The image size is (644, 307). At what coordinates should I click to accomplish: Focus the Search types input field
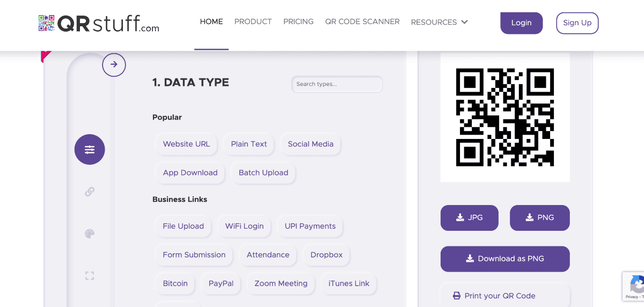click(x=337, y=84)
